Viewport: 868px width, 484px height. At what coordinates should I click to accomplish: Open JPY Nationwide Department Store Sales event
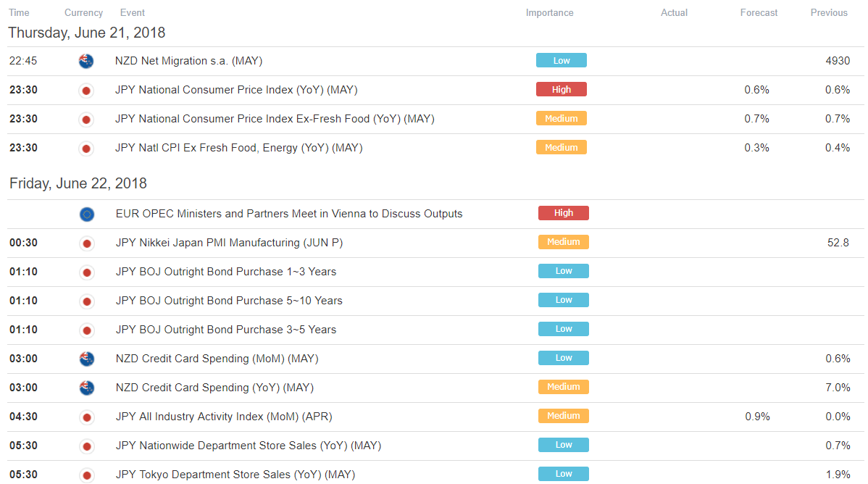249,446
